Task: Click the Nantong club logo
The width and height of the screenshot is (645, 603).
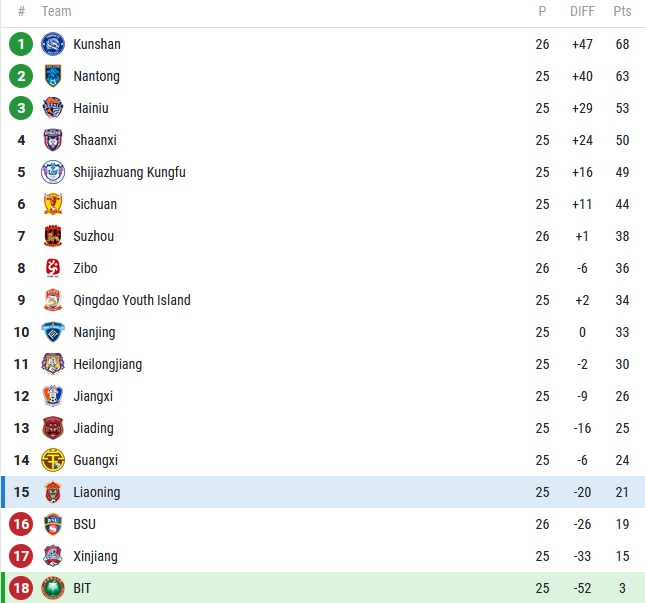Action: coord(53,76)
